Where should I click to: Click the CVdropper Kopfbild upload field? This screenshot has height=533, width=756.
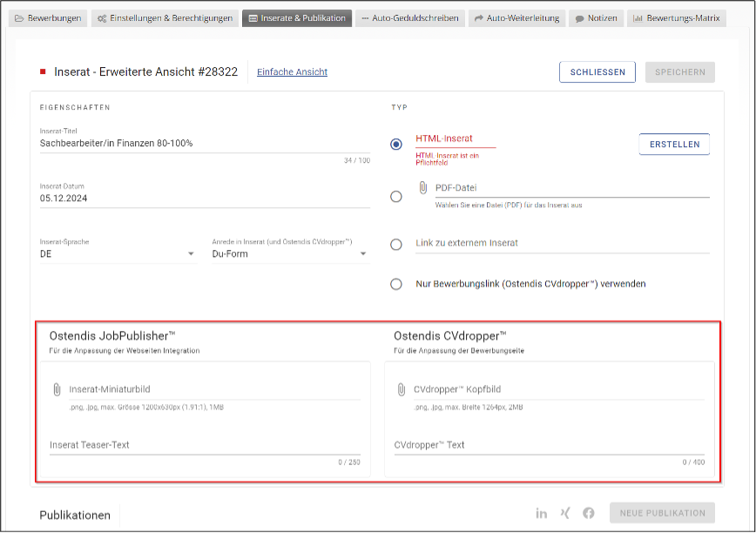point(559,389)
